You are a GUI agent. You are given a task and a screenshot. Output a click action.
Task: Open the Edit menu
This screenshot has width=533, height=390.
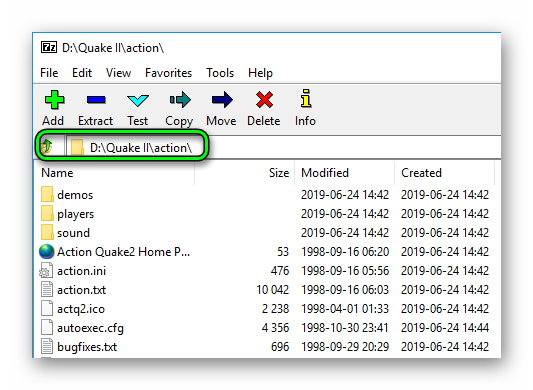pyautogui.click(x=82, y=73)
